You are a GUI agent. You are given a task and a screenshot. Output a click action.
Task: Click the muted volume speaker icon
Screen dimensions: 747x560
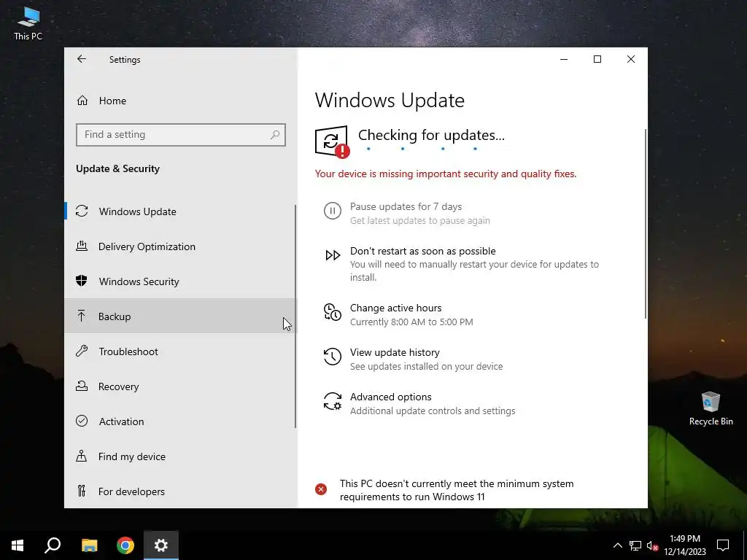pyautogui.click(x=653, y=545)
